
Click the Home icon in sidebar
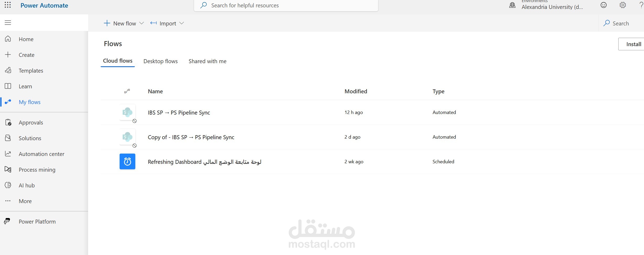coord(8,39)
